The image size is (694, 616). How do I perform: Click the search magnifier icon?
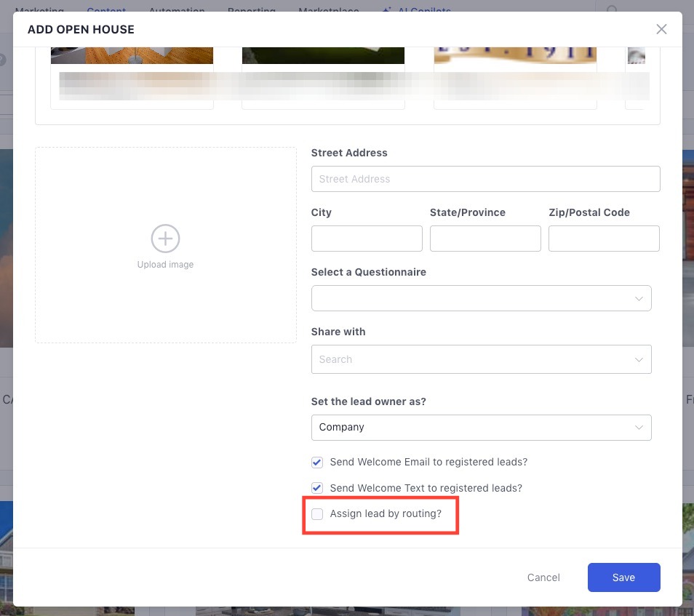(x=611, y=10)
